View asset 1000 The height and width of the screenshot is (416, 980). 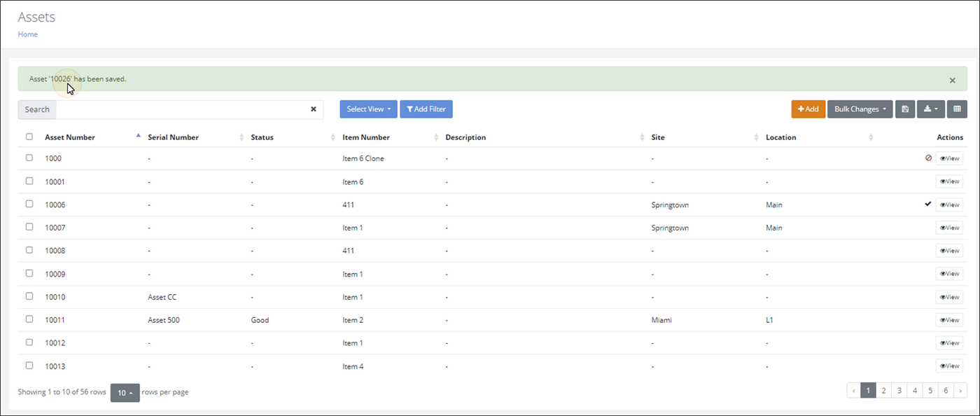tap(949, 158)
